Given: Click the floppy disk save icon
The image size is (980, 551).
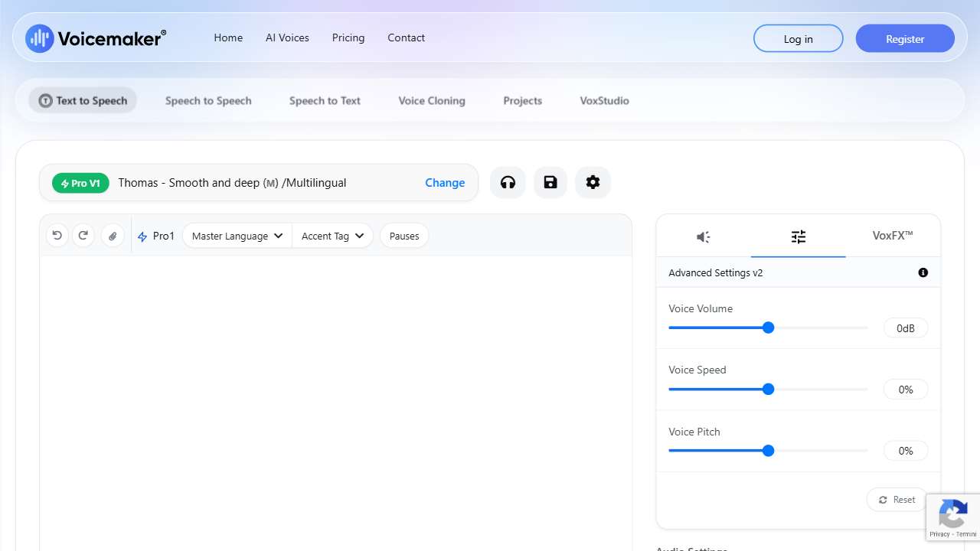Looking at the screenshot, I should (x=550, y=182).
